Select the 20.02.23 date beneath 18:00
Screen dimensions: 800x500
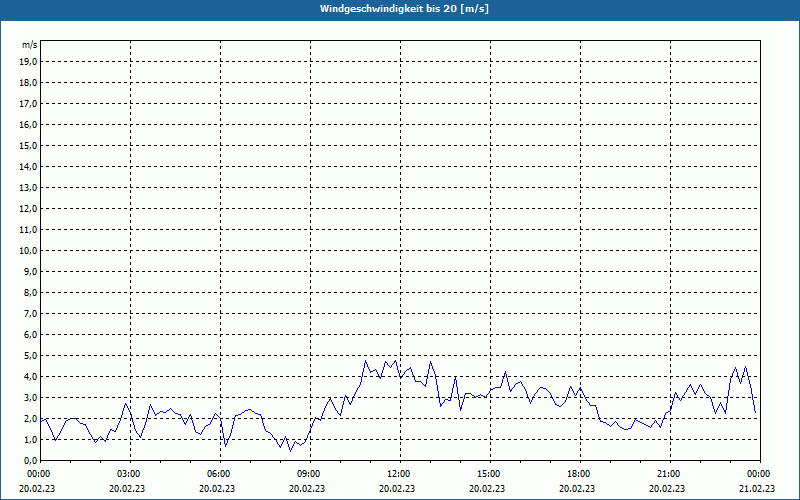577,488
